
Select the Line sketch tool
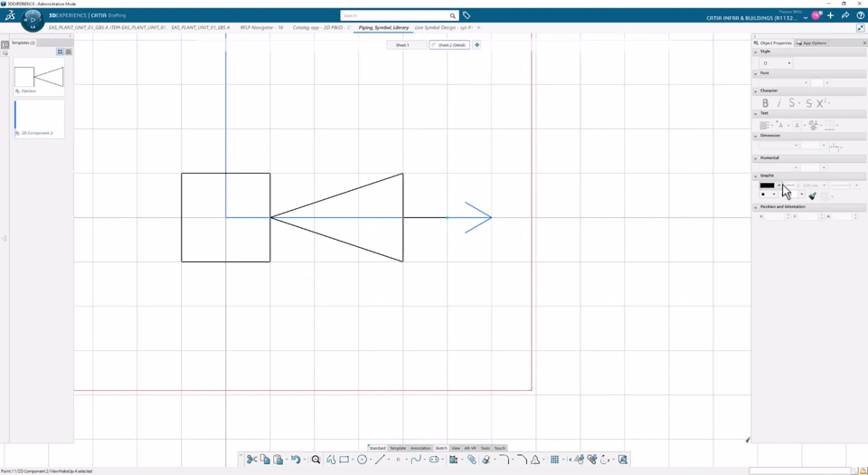tap(380, 460)
